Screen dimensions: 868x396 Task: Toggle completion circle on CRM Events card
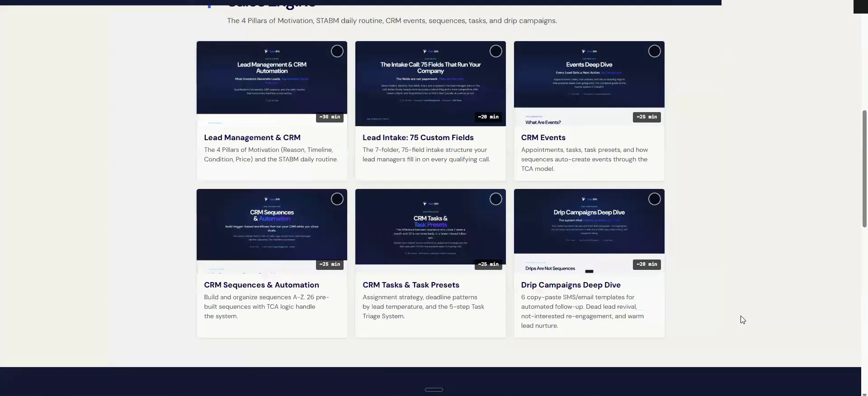pos(654,52)
